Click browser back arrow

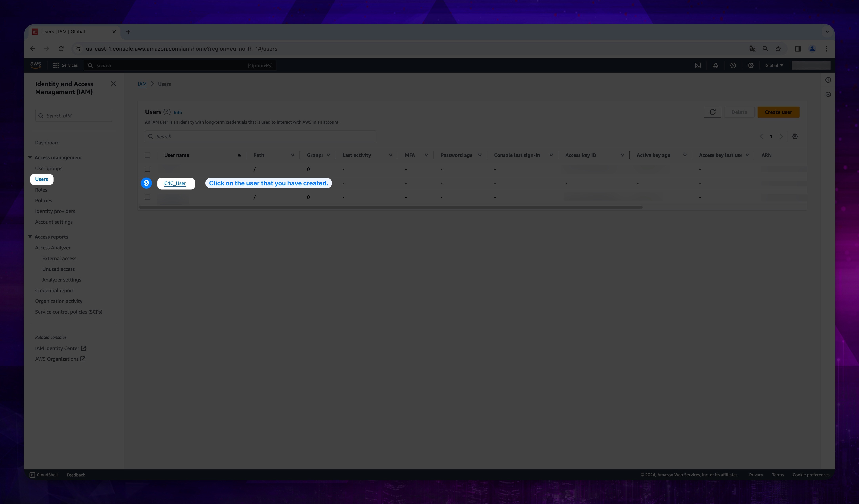pyautogui.click(x=32, y=49)
